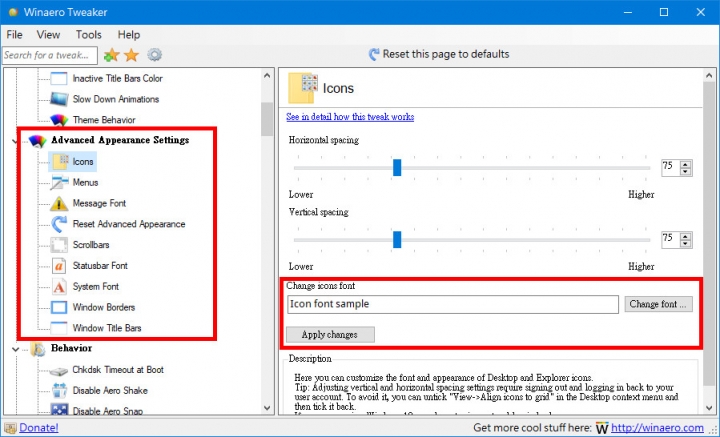Click the Menus tree item icon
Screen dimensions: 720x437
[59, 183]
